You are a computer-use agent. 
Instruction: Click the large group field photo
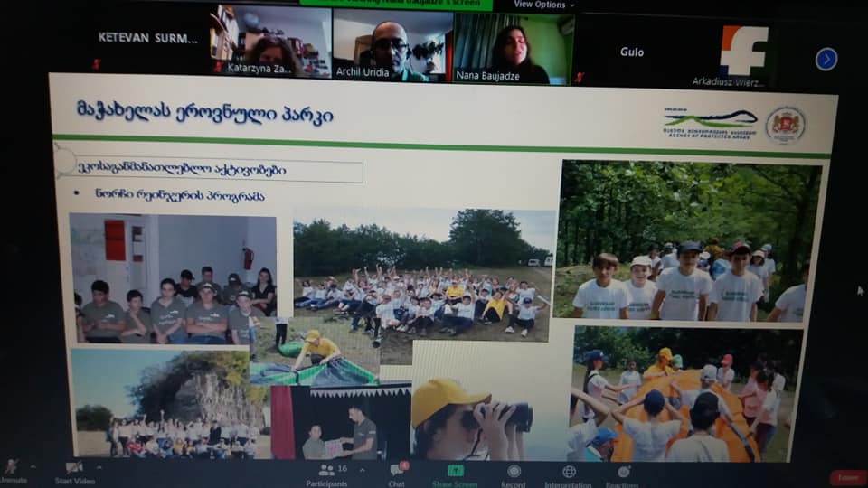pos(423,275)
